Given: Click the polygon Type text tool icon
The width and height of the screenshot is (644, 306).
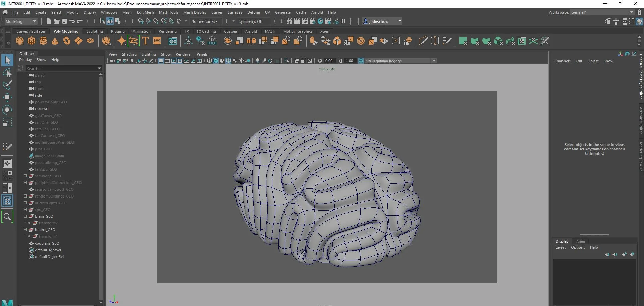Looking at the screenshot, I should click(x=145, y=41).
